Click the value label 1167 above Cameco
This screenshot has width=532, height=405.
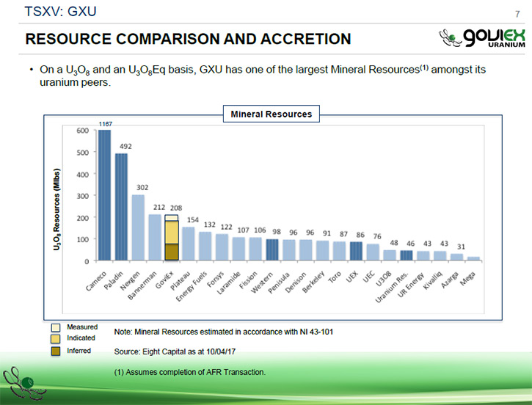105,124
